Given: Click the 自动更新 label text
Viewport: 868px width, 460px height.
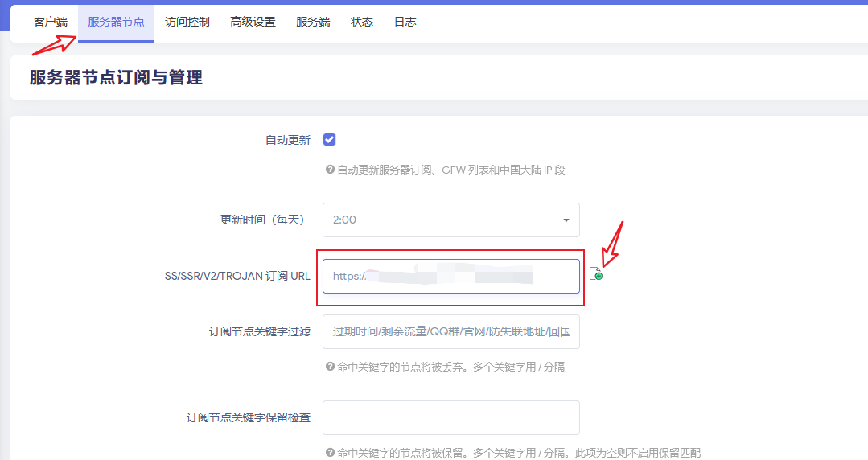Looking at the screenshot, I should [287, 140].
